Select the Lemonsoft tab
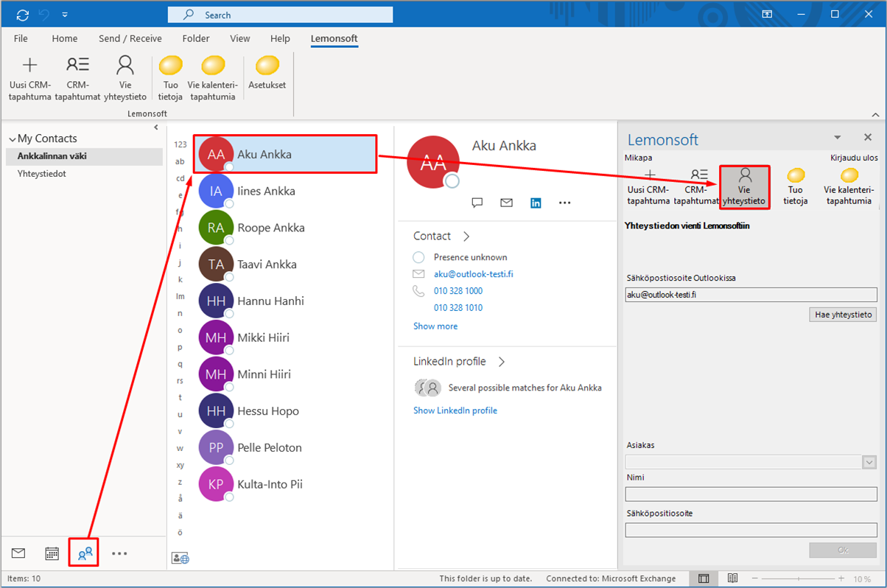 [x=334, y=38]
